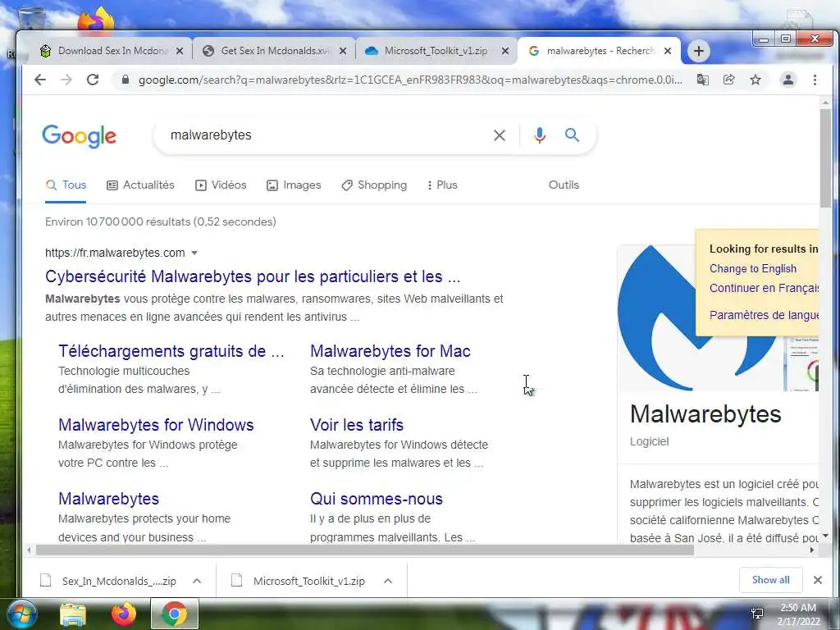Open the translate page icon
This screenshot has width=840, height=630.
click(x=702, y=80)
